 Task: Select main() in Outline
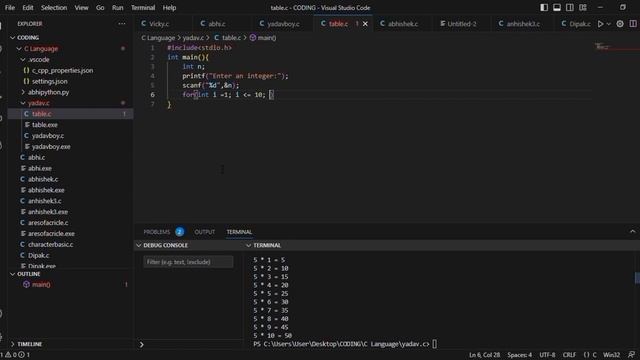tap(41, 284)
